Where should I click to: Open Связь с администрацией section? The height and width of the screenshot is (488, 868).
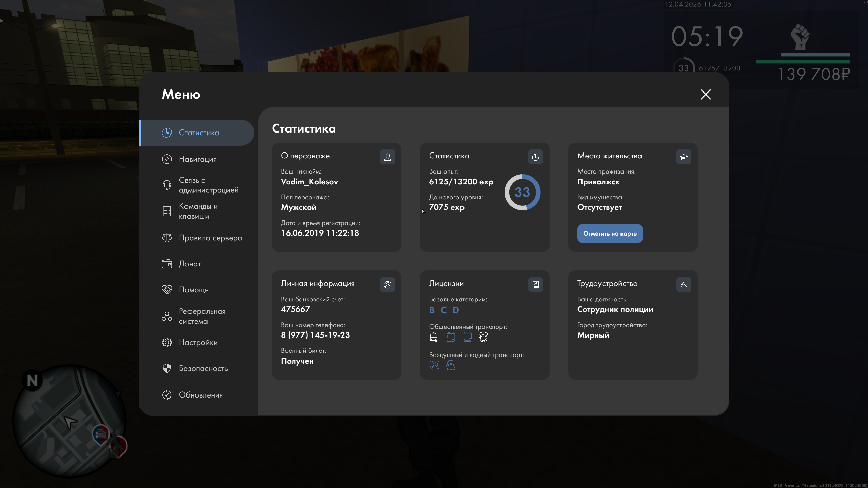(x=208, y=185)
